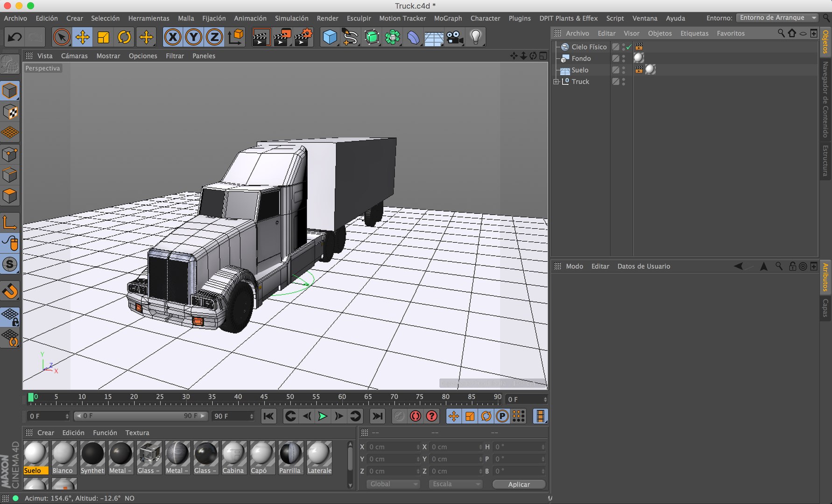Expand the Truck object hierarchy
Viewport: 832px width, 504px height.
pos(556,82)
